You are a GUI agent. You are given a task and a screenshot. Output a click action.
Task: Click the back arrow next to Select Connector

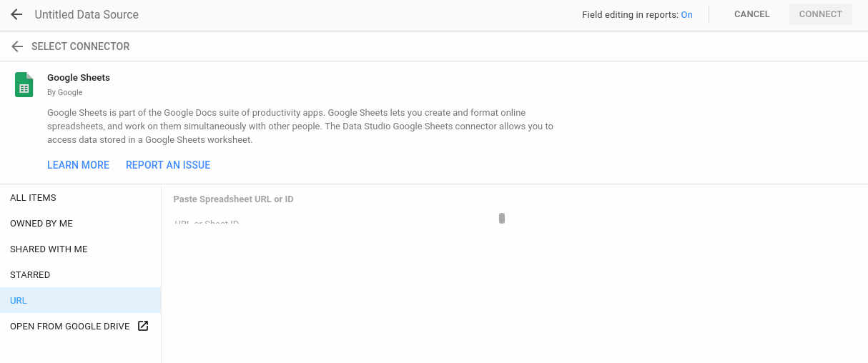point(17,46)
